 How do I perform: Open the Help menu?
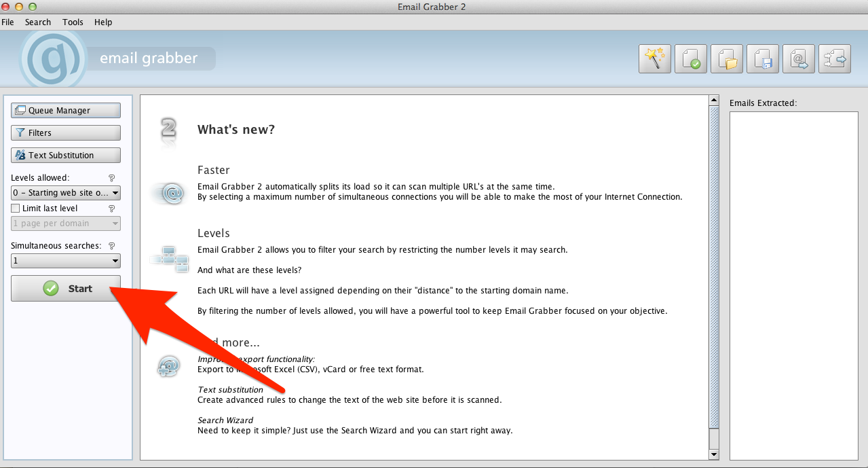[103, 22]
